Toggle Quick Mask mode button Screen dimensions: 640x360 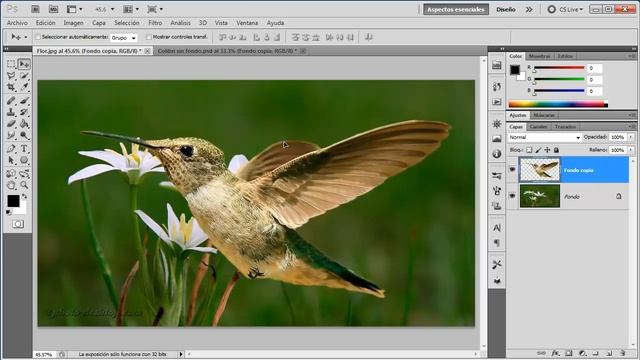(18, 224)
